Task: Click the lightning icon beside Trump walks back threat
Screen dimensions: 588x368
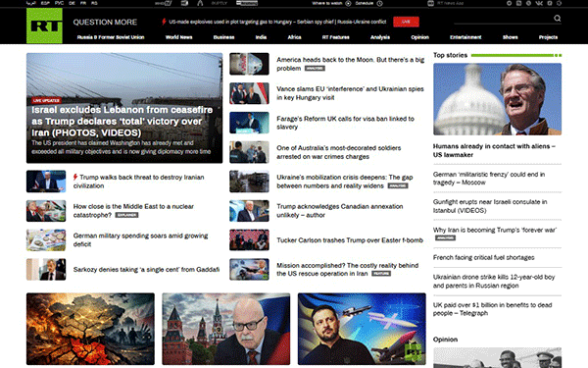Action: coord(75,177)
